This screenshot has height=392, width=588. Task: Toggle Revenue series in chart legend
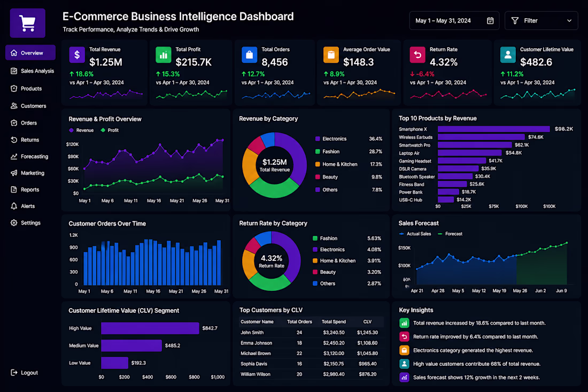coord(81,130)
